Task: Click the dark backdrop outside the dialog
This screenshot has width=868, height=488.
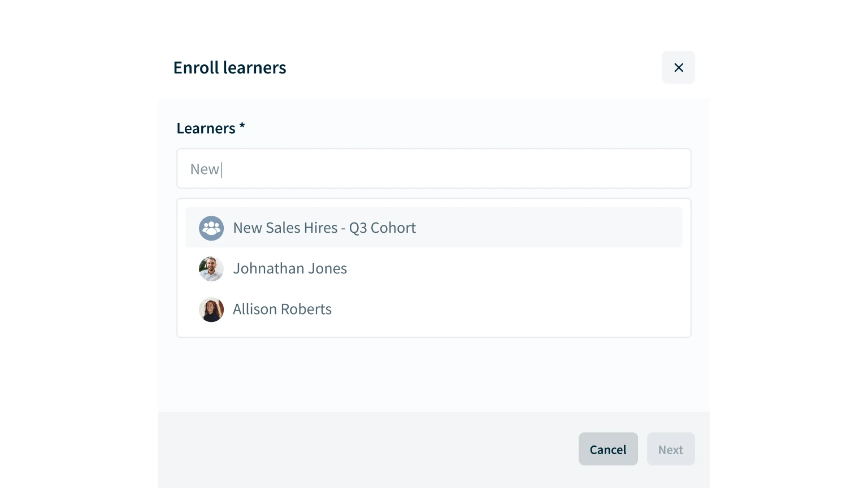Action: (x=79, y=244)
